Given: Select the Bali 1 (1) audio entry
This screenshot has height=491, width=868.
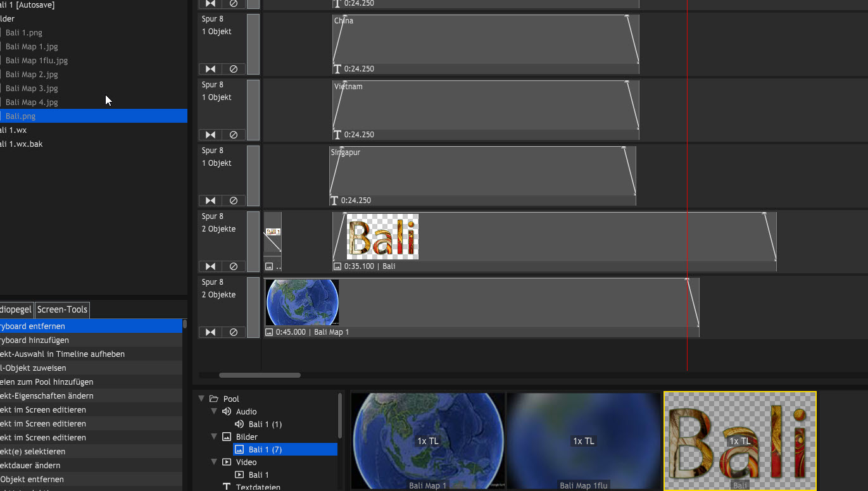Looking at the screenshot, I should pos(265,424).
